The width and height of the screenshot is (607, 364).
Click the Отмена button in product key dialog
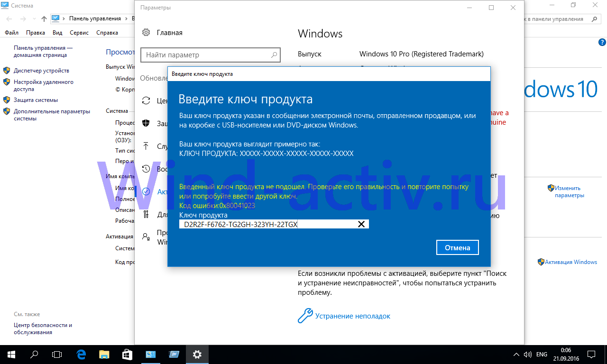[458, 247]
